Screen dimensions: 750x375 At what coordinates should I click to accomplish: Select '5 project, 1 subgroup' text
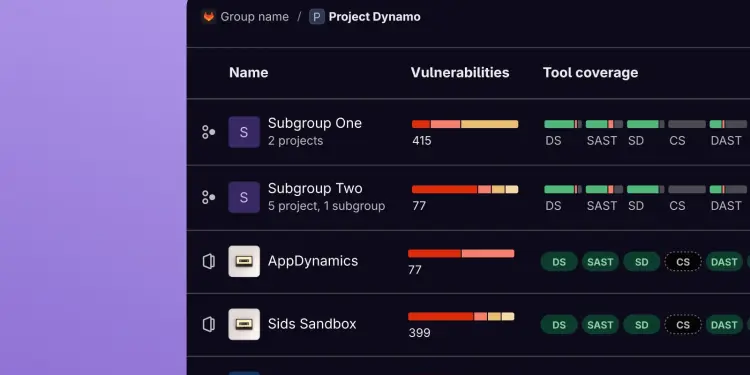point(326,206)
